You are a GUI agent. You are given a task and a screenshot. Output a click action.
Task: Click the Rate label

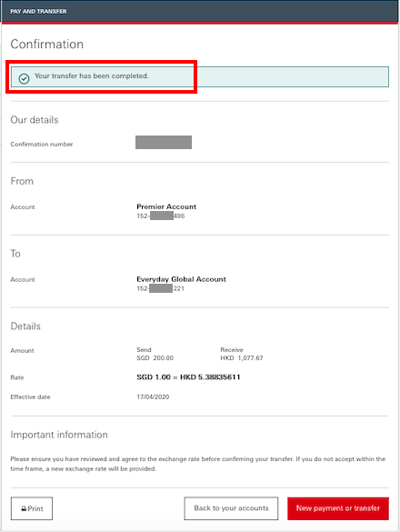(17, 377)
